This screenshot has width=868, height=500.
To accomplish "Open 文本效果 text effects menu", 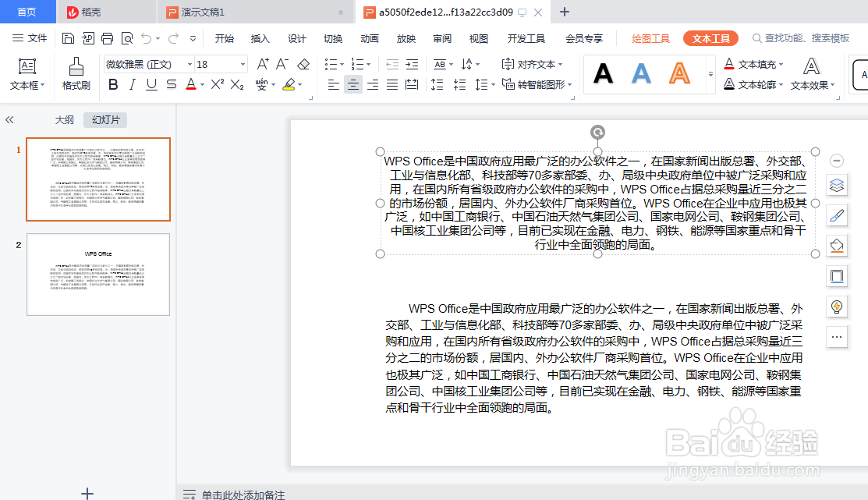I will (x=812, y=73).
